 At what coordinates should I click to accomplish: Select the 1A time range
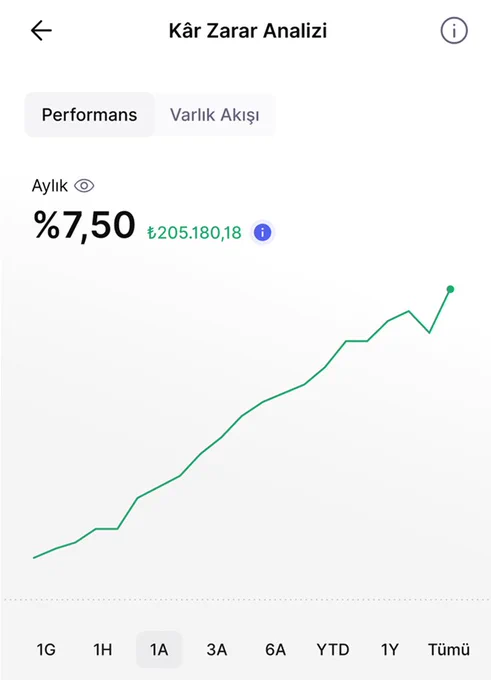click(x=159, y=650)
